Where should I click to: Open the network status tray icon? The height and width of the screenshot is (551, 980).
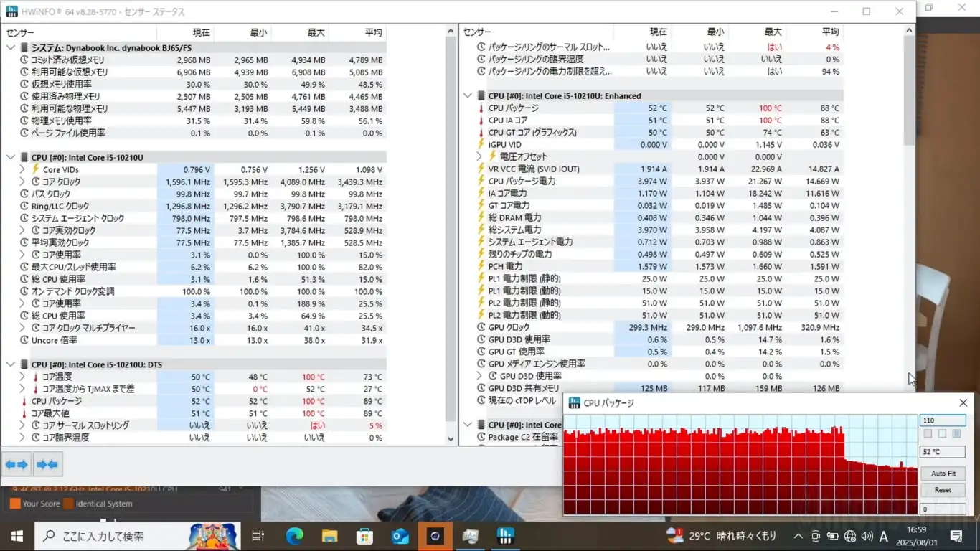click(850, 536)
